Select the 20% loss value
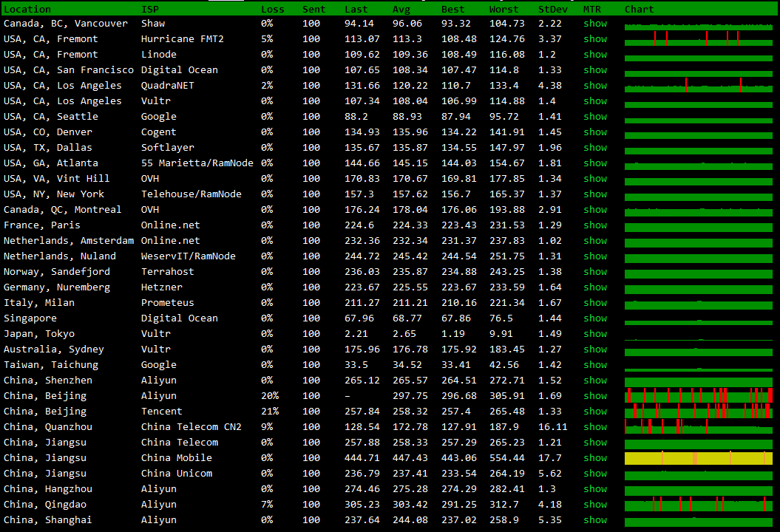Viewport: 780px width, 532px height. coord(270,396)
